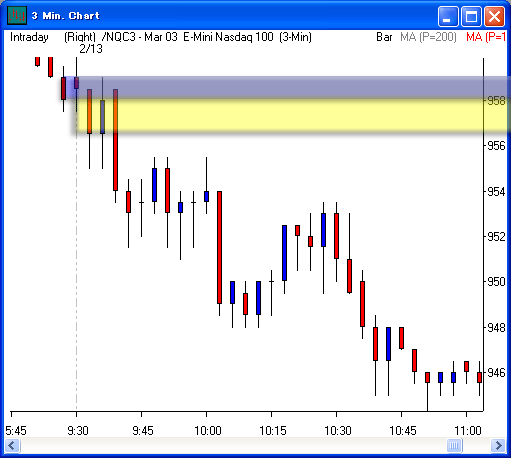
Task: Click the 952 price axis label
Action: 496,237
